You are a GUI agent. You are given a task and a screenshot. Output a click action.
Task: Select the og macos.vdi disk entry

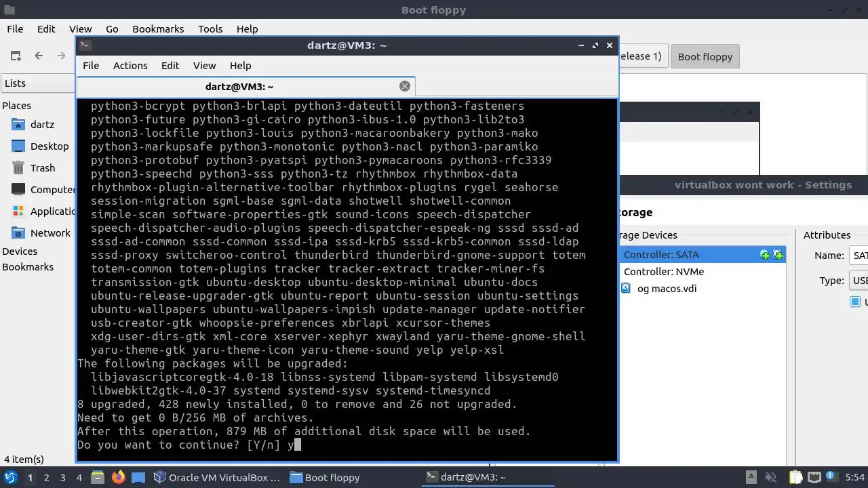point(667,289)
